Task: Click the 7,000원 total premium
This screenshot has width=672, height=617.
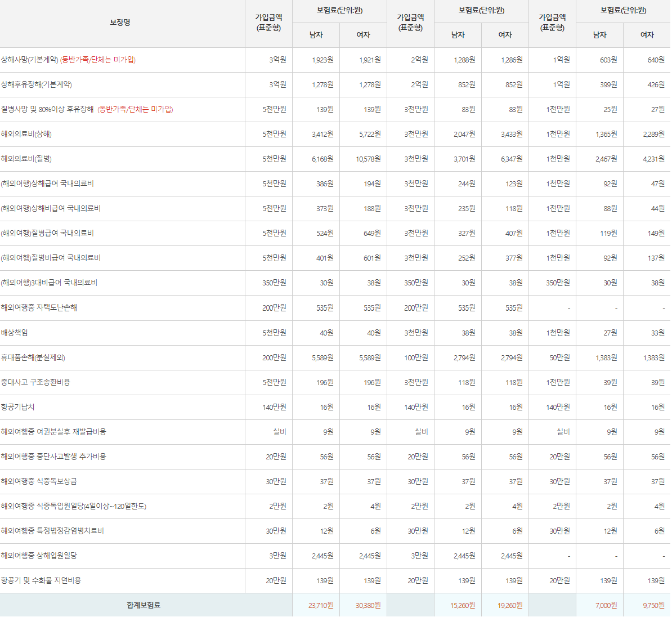Action: tap(606, 606)
